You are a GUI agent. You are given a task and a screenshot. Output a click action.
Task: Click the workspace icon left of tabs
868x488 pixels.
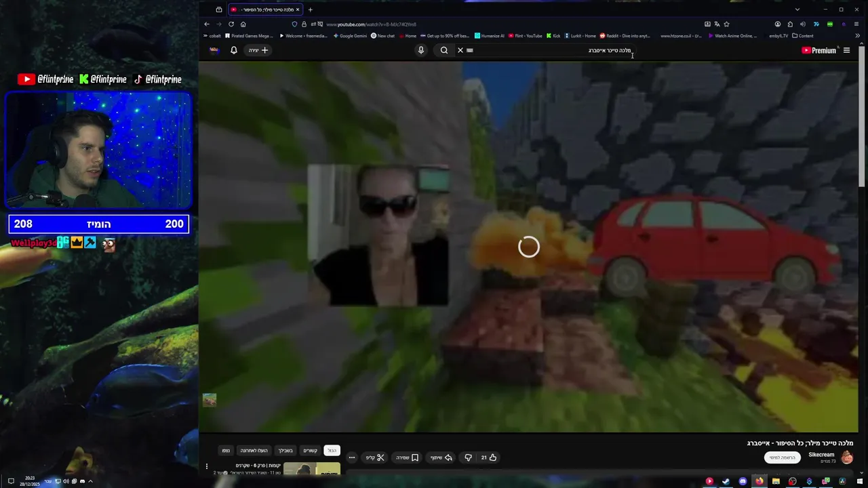click(219, 9)
